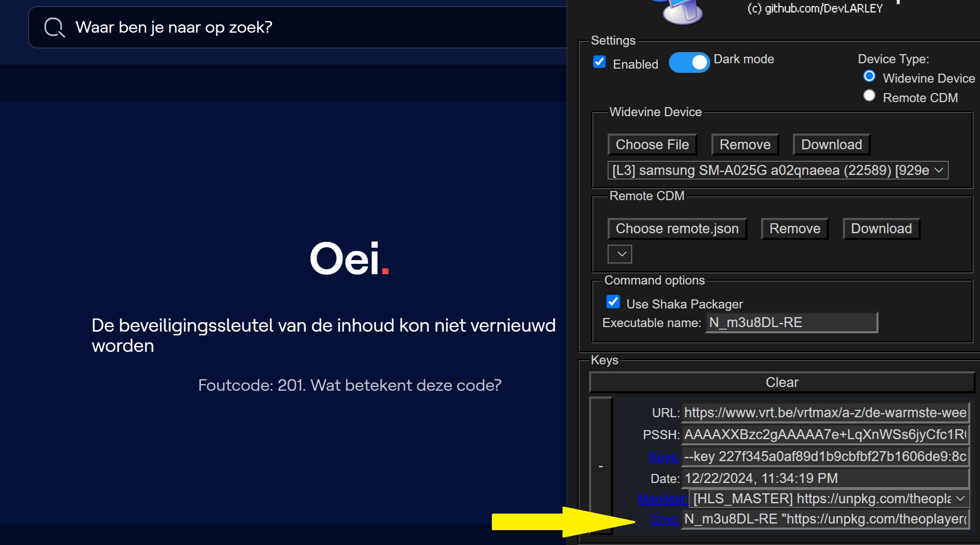The width and height of the screenshot is (980, 545).
Task: Clear all captured keys
Action: 782,382
